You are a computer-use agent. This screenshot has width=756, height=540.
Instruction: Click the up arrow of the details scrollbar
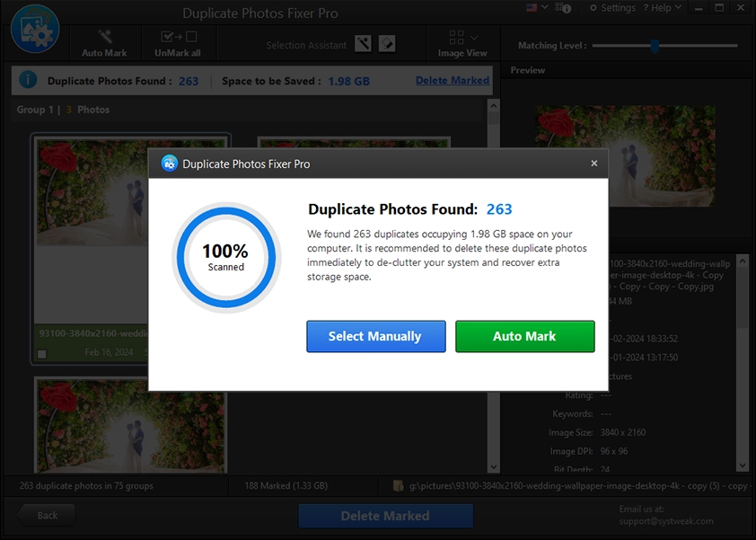coord(743,261)
